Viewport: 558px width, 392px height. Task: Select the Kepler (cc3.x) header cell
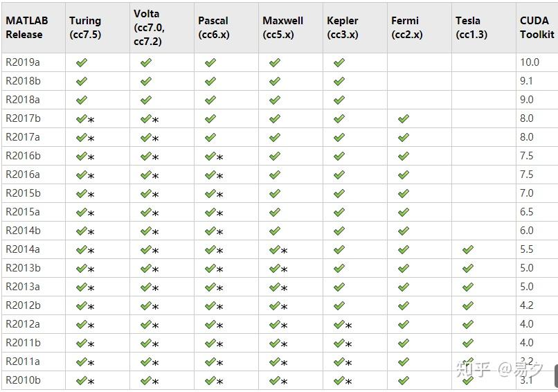(x=343, y=28)
